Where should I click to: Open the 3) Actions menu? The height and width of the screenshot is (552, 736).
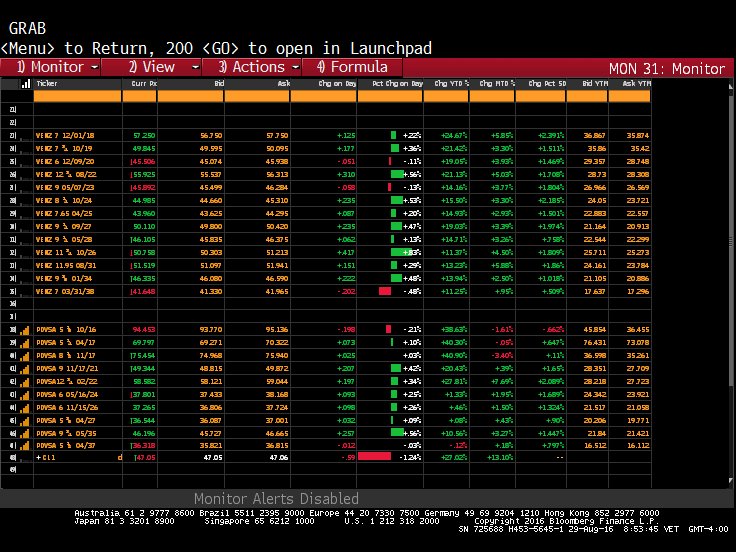pos(252,67)
